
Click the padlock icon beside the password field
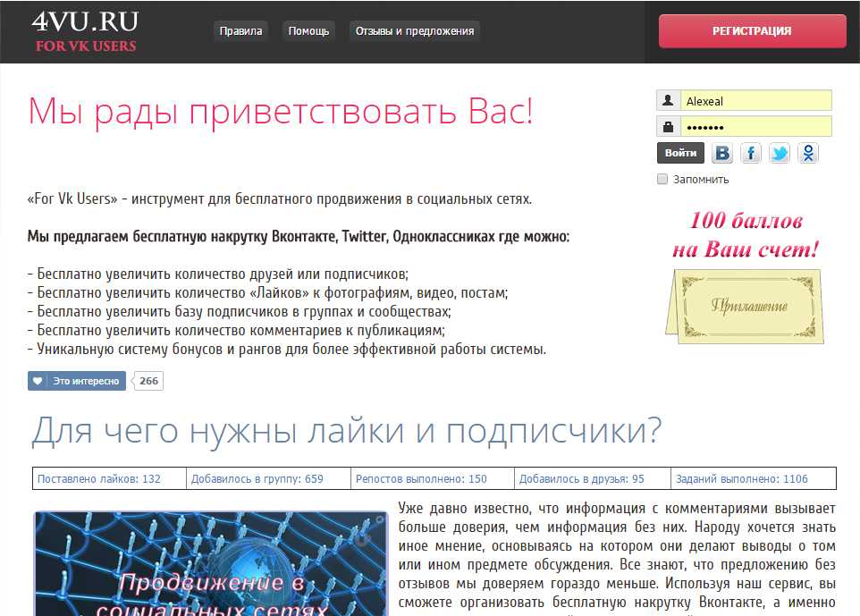pyautogui.click(x=668, y=126)
